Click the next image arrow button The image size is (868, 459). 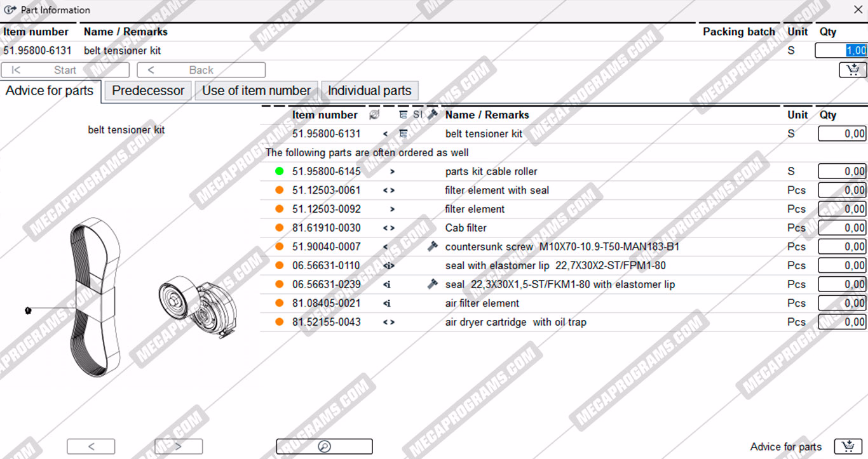coord(179,446)
